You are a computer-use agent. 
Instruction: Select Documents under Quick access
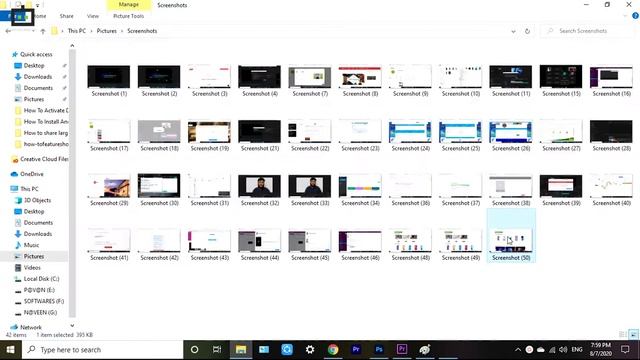(x=38, y=88)
